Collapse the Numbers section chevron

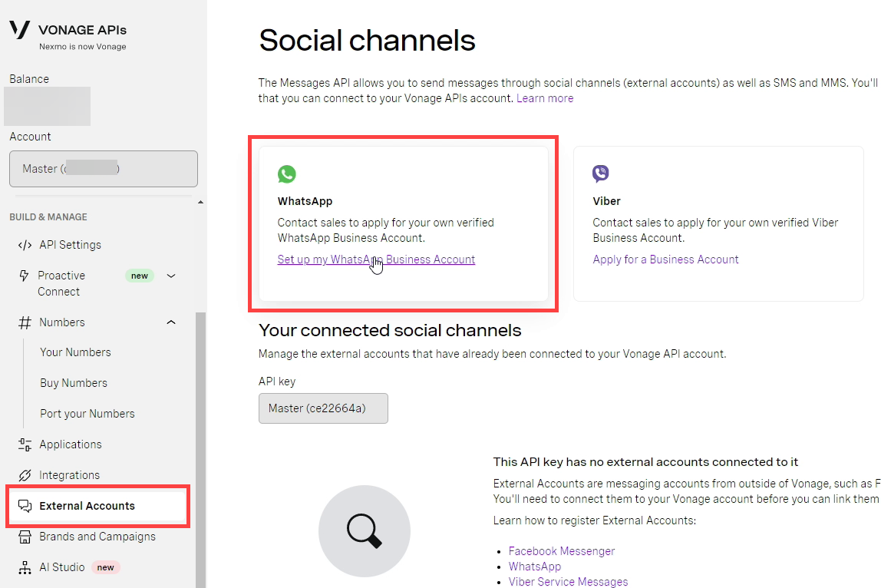click(171, 322)
